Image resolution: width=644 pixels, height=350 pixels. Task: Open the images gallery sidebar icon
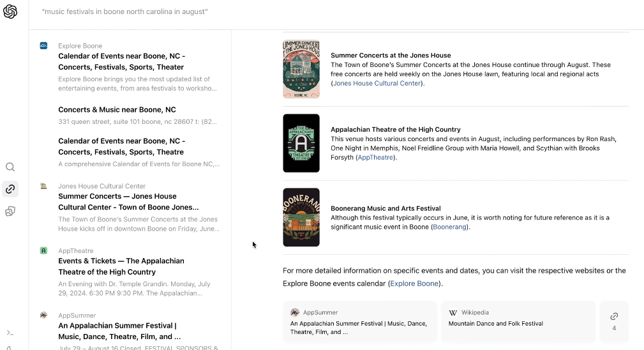pyautogui.click(x=10, y=211)
